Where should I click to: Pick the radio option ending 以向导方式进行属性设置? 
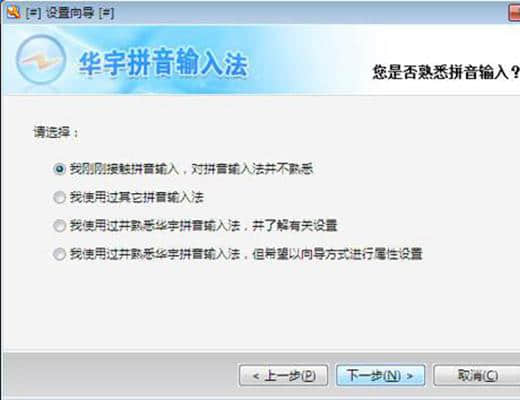coord(59,254)
